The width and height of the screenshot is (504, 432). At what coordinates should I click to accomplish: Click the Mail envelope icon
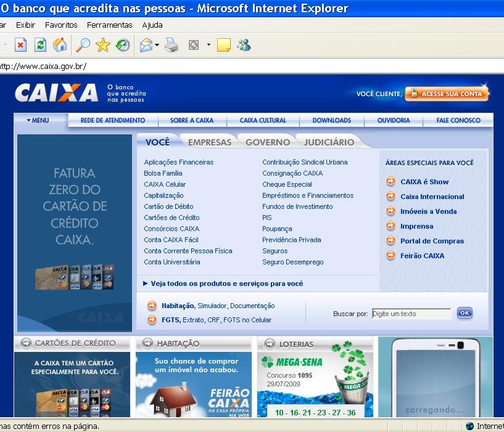(x=146, y=45)
